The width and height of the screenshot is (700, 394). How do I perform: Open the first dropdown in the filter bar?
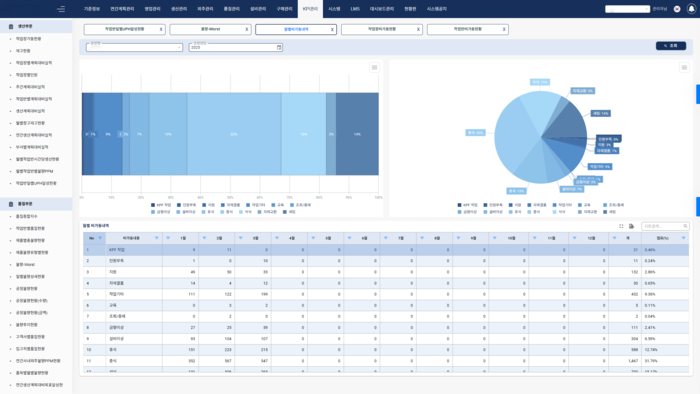tap(134, 47)
